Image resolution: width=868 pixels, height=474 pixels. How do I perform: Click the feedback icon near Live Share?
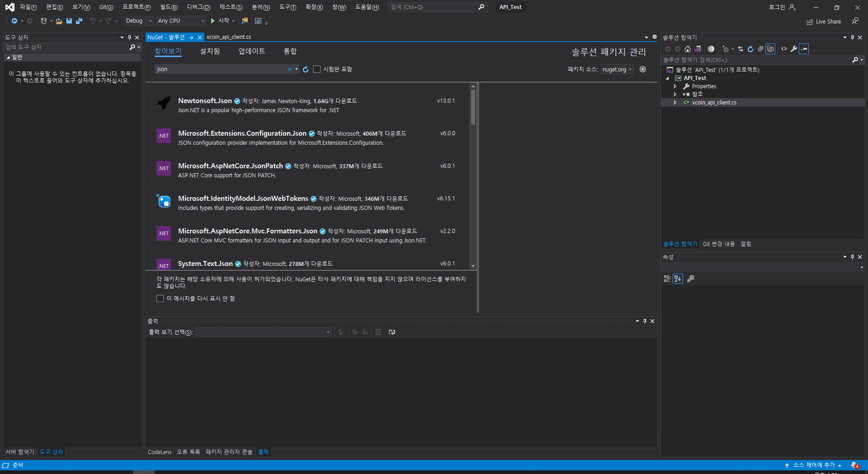pyautogui.click(x=855, y=21)
